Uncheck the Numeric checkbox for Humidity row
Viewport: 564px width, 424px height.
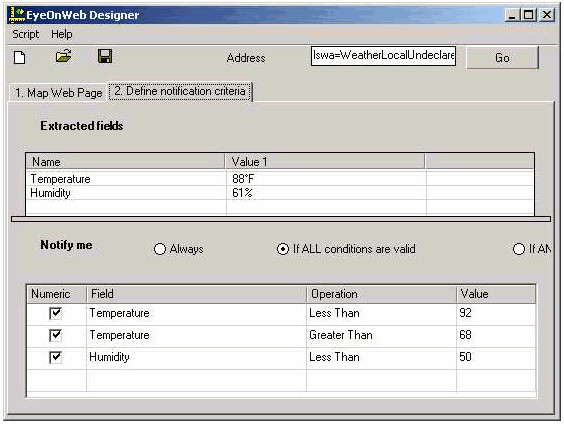pos(55,357)
